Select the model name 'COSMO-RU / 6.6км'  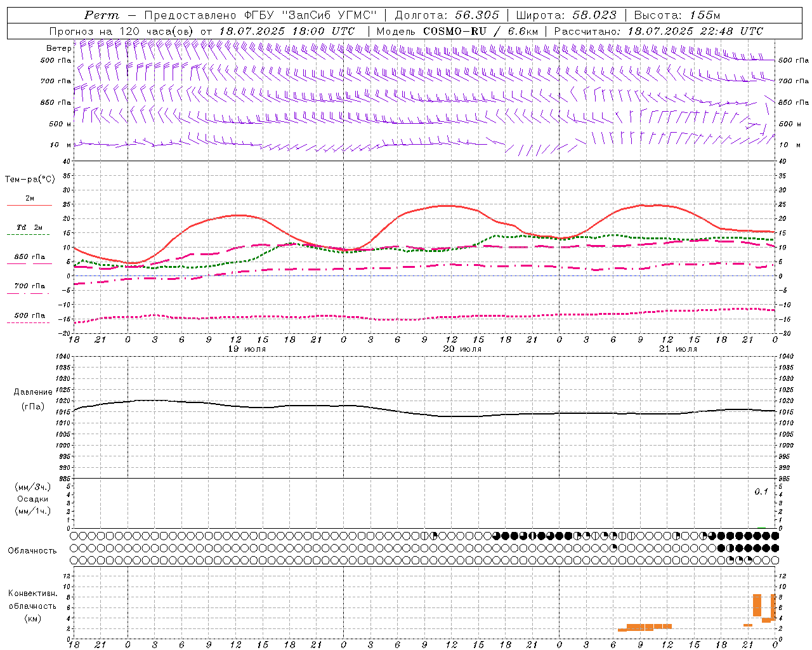[481, 31]
